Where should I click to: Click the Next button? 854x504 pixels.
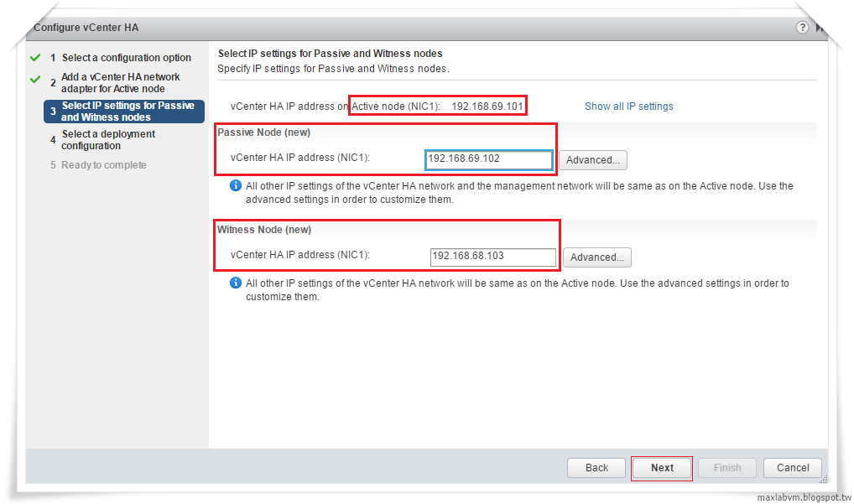(662, 468)
